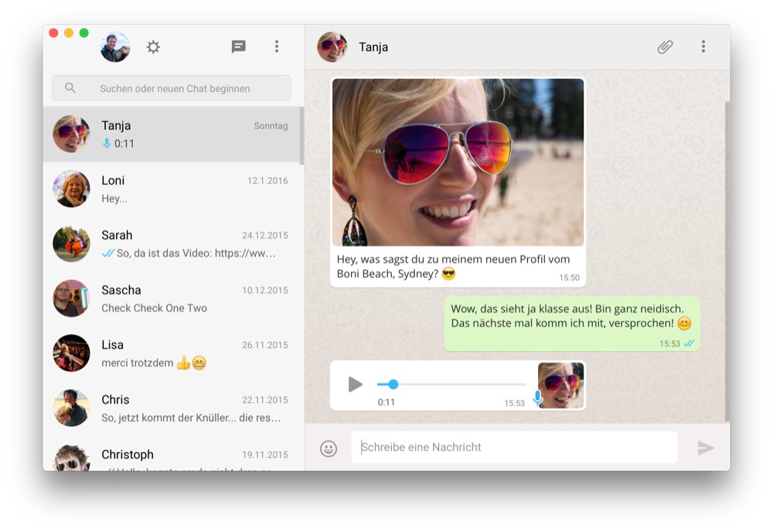Open the emoji picker smiley icon
The image size is (773, 532).
point(329,448)
